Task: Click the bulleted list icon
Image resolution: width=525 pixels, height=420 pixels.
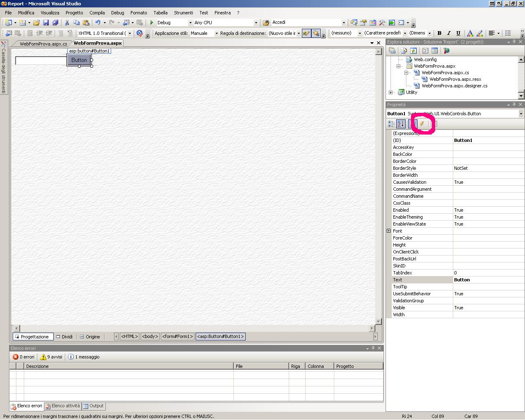Action: click(508, 33)
